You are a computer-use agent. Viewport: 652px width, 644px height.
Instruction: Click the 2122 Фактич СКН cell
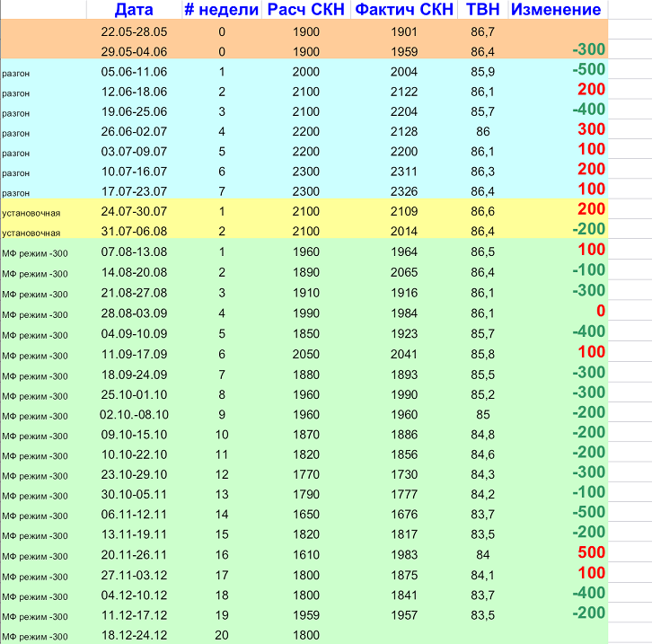[x=404, y=92]
